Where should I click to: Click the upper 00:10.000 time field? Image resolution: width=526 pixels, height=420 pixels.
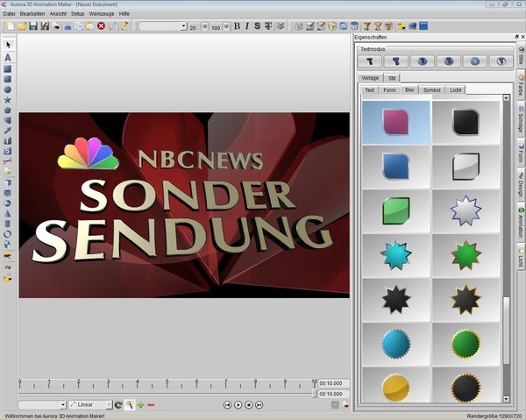(333, 383)
